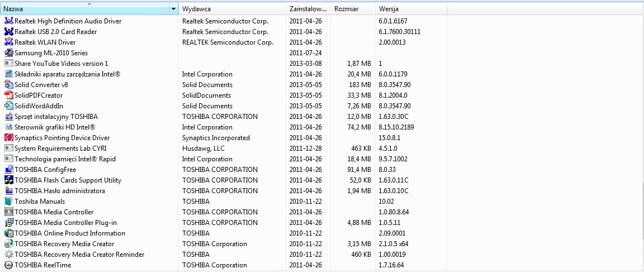Click the Toshiba Manuals book icon
This screenshot has height=278, width=644.
[x=8, y=202]
